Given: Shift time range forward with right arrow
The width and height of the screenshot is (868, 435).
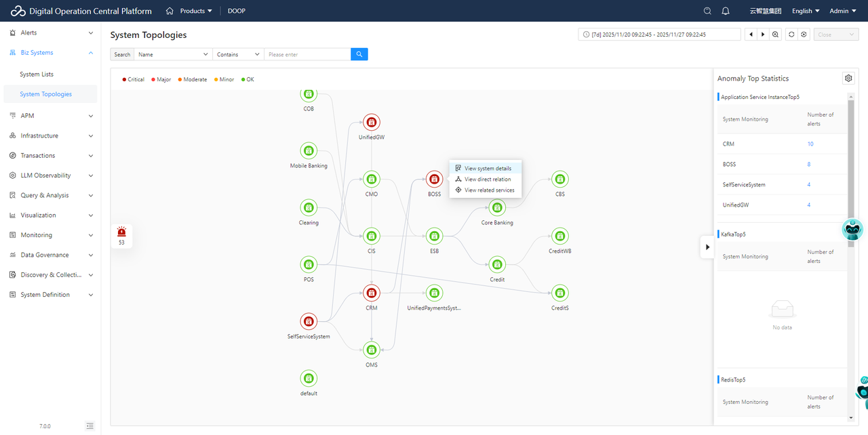Looking at the screenshot, I should (763, 35).
